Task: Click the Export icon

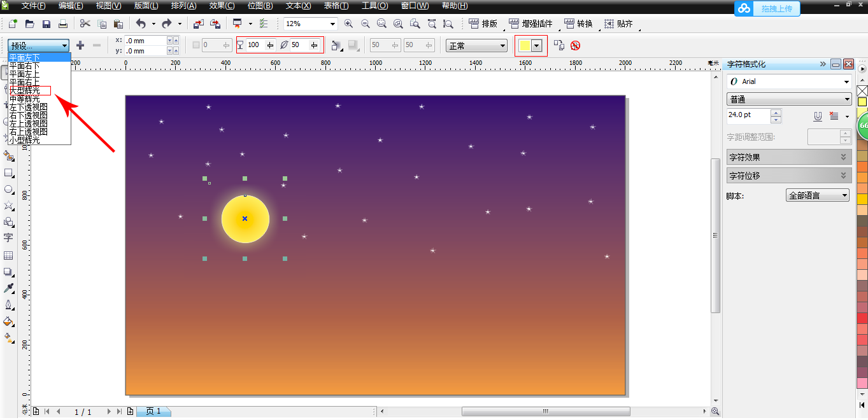Action: coord(215,24)
